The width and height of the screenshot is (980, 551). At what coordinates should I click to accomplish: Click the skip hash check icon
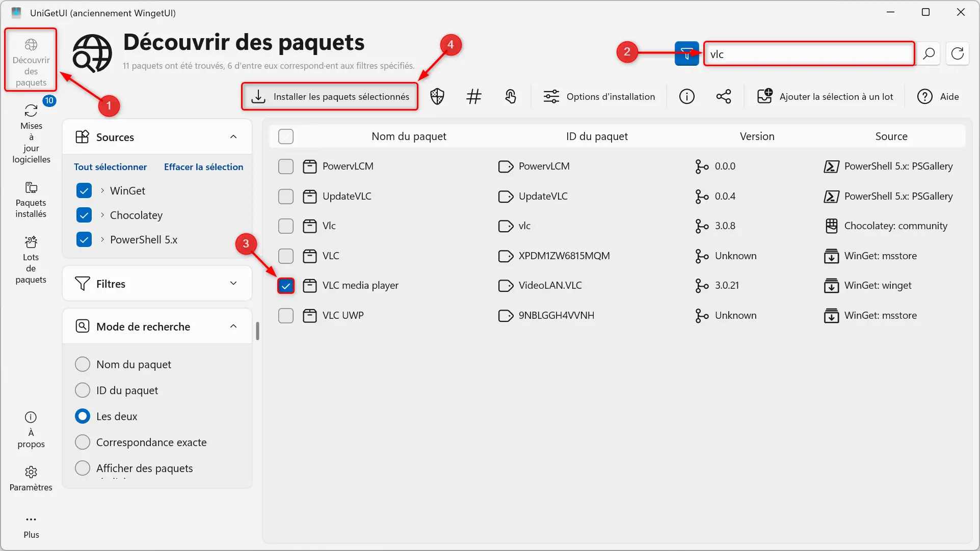click(474, 96)
